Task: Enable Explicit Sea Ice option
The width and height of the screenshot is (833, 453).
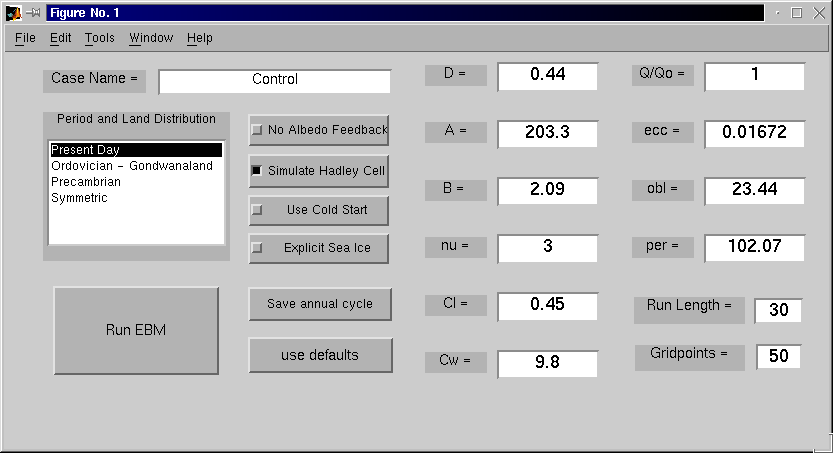Action: [x=319, y=248]
